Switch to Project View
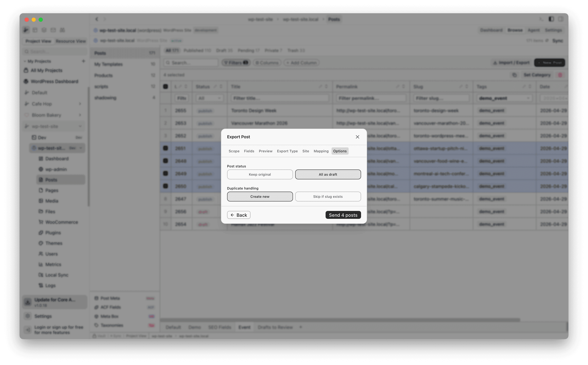This screenshot has width=588, height=365. [38, 41]
